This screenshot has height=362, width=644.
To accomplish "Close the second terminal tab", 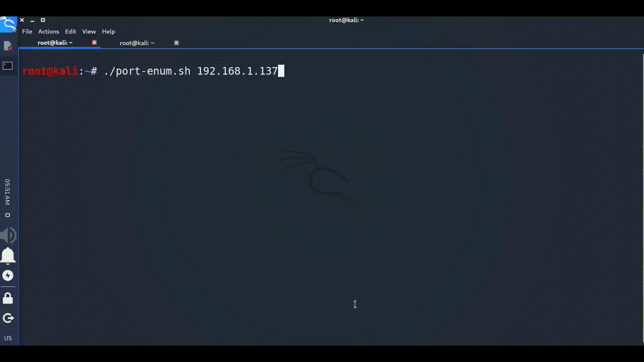I will [176, 42].
